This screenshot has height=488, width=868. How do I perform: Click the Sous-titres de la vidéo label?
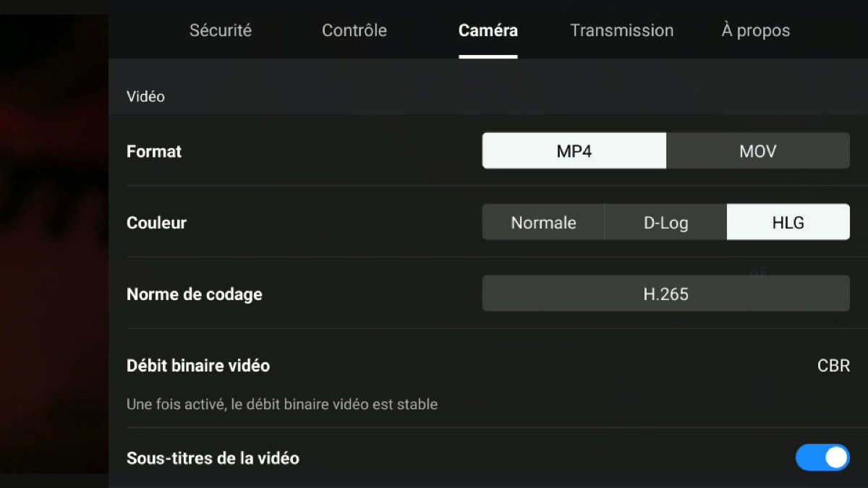[x=213, y=458]
